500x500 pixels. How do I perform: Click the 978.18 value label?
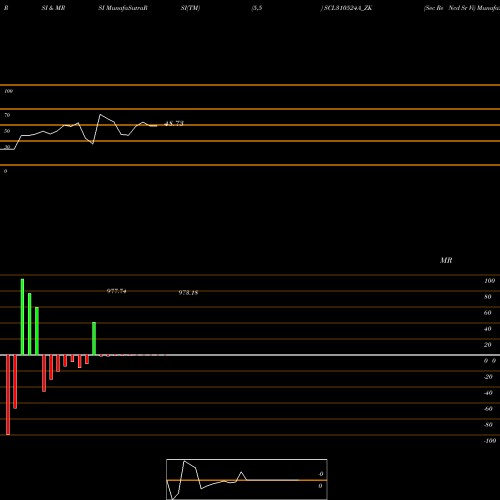(x=188, y=293)
